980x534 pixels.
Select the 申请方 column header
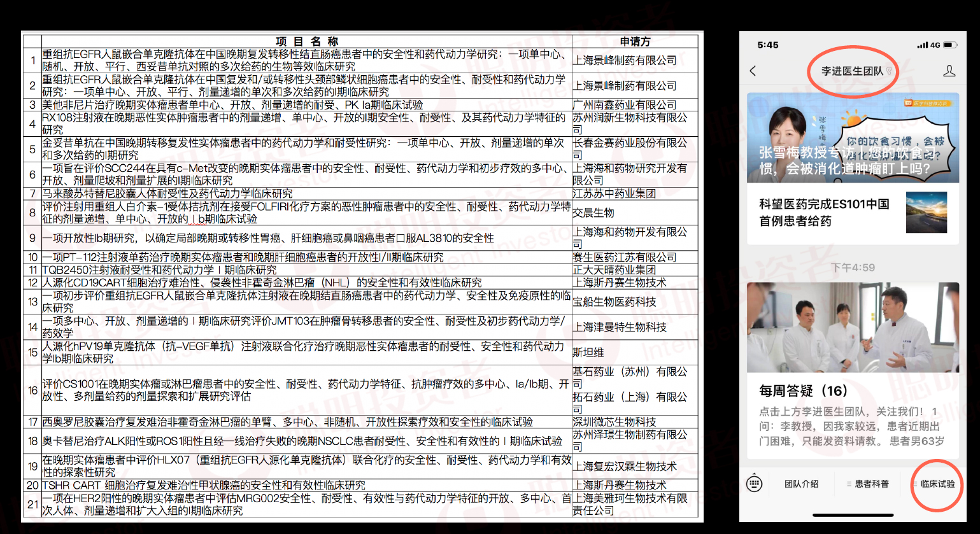pyautogui.click(x=635, y=41)
